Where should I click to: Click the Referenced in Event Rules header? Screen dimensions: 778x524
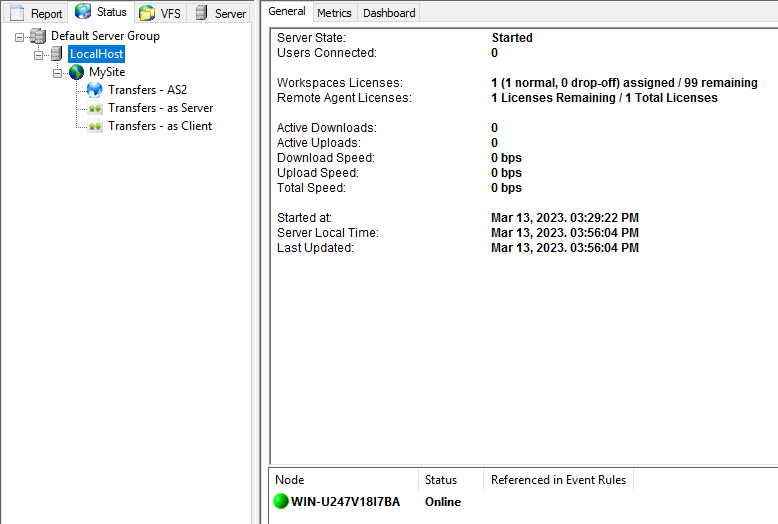(558, 480)
